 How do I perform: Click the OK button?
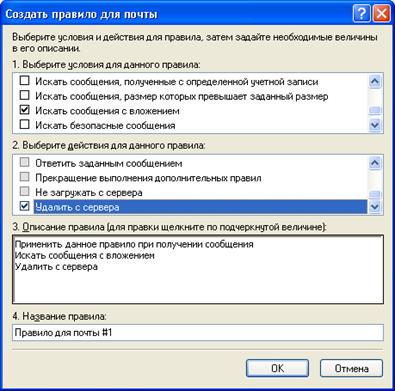(x=277, y=368)
